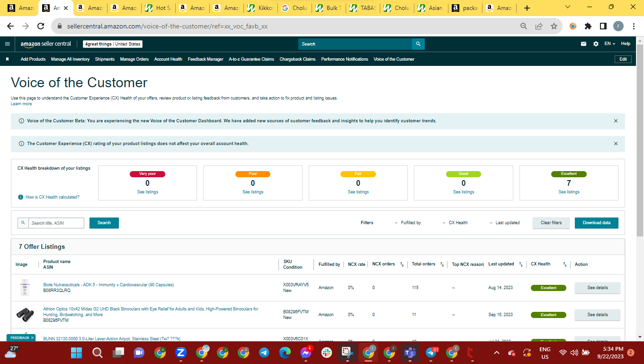Click See details for Athlon Optics Binoculars listing

click(x=598, y=315)
